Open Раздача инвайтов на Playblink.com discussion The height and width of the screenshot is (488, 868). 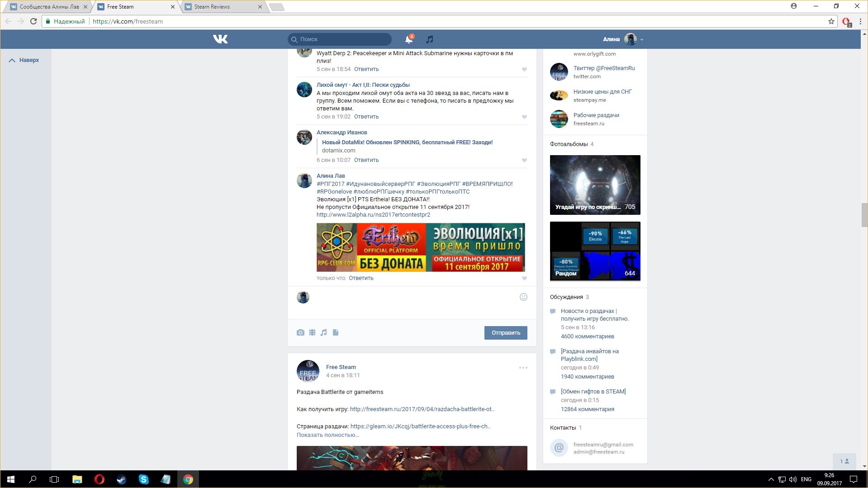coord(590,355)
